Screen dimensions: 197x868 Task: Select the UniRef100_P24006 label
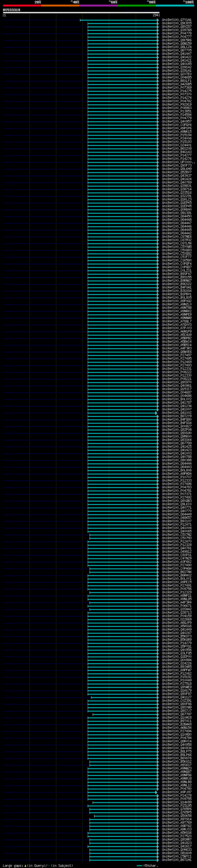pos(176,139)
